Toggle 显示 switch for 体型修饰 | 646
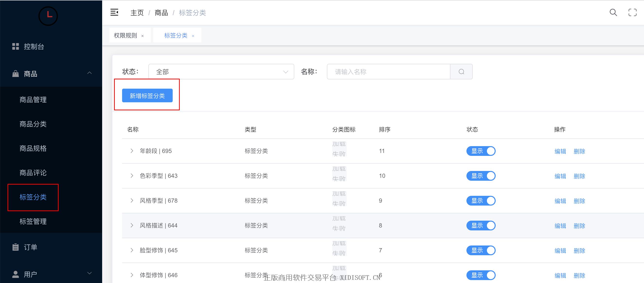644x283 pixels. click(x=481, y=275)
